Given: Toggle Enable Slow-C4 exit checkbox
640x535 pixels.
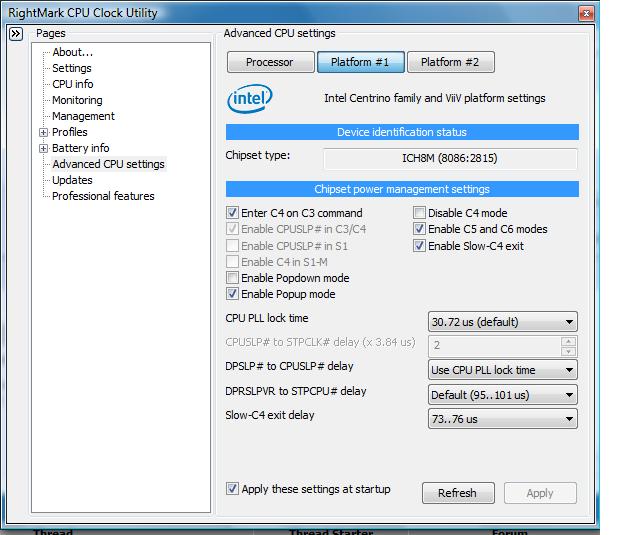Looking at the screenshot, I should click(x=419, y=246).
